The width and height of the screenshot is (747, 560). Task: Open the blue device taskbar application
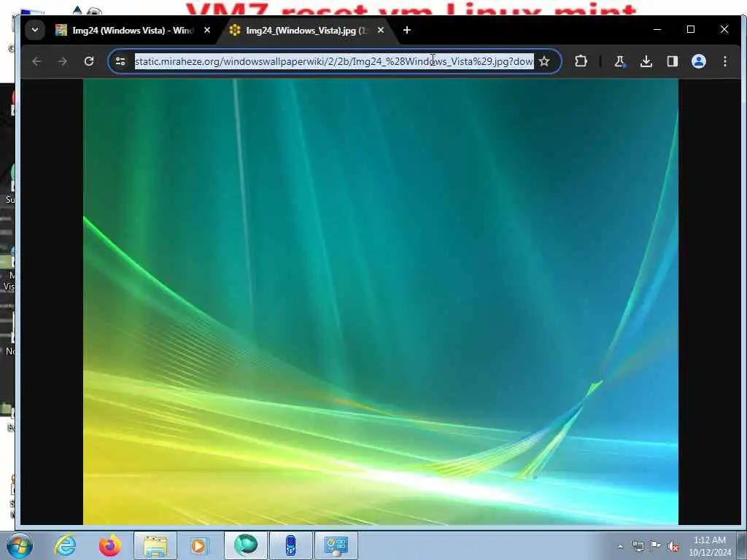[290, 545]
